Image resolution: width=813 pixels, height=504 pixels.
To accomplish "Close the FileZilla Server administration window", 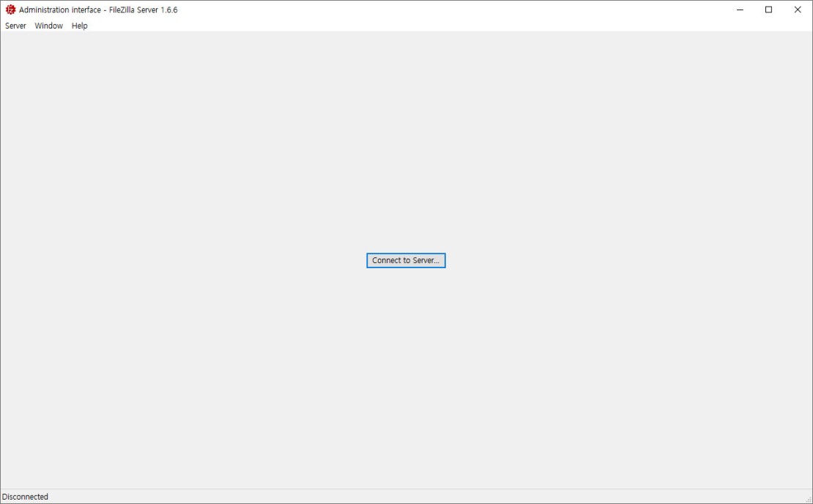I will click(798, 10).
